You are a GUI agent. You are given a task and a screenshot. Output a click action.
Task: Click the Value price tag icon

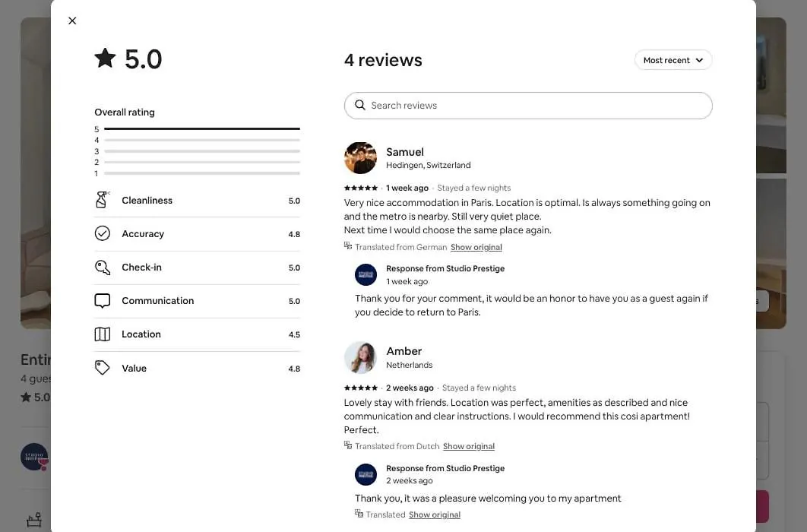click(x=103, y=368)
